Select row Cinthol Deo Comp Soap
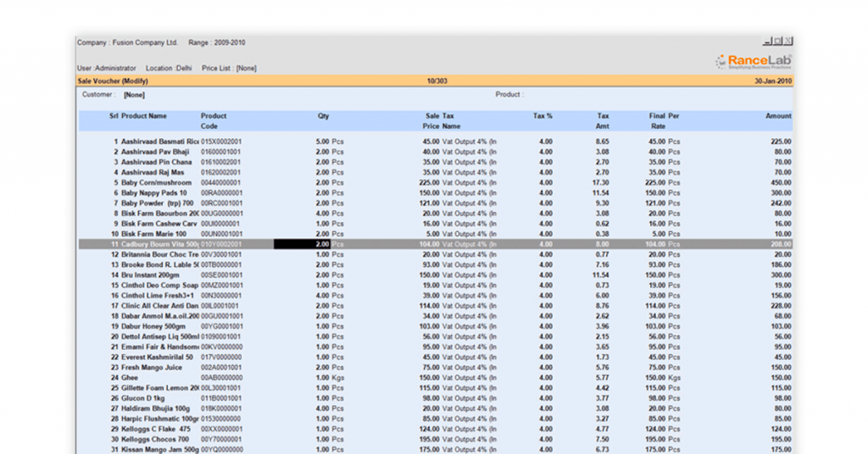 click(x=436, y=285)
